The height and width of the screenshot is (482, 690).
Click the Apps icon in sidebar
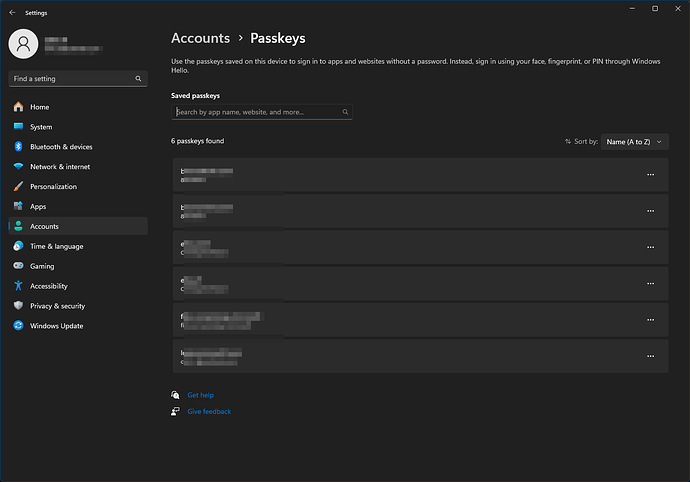tap(18, 207)
